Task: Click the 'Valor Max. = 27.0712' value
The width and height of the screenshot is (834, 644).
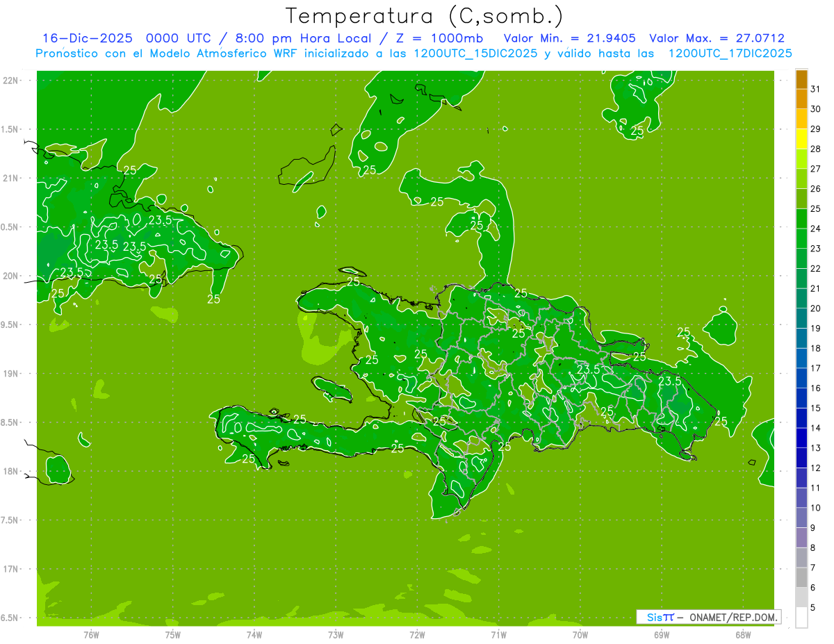Action: pyautogui.click(x=717, y=38)
